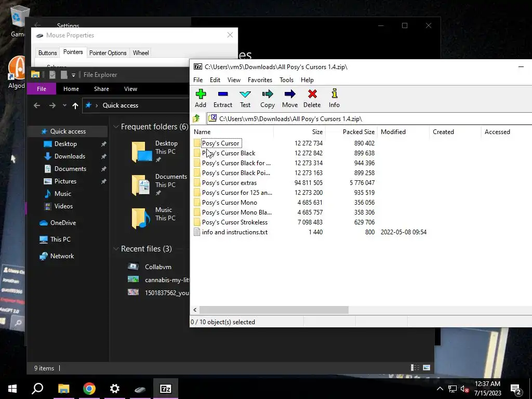Collapse the Recent files section
The width and height of the screenshot is (532, 399).
(116, 249)
